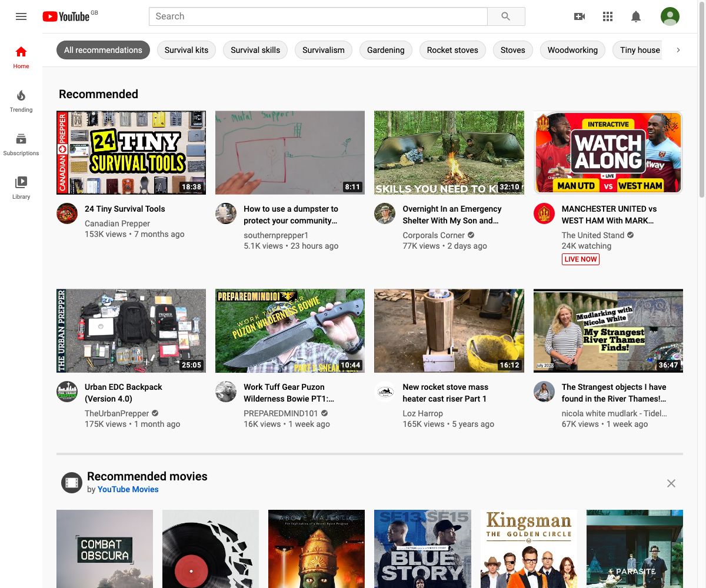
Task: Open the Blue Story movie poster
Action: (422, 549)
